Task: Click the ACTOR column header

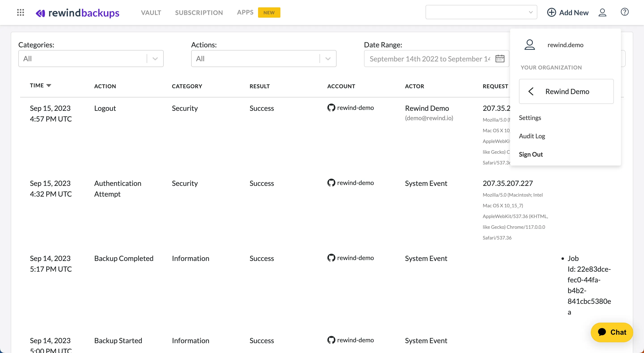Action: (x=415, y=86)
